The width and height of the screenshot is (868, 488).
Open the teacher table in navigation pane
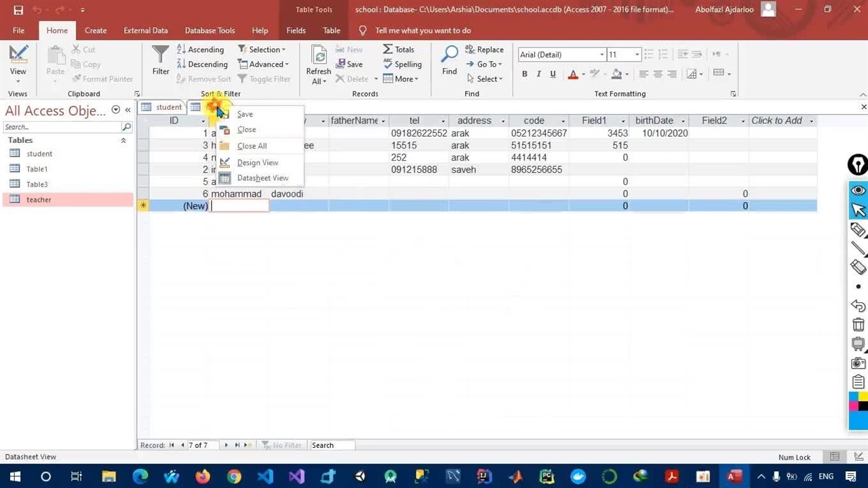[x=39, y=200]
